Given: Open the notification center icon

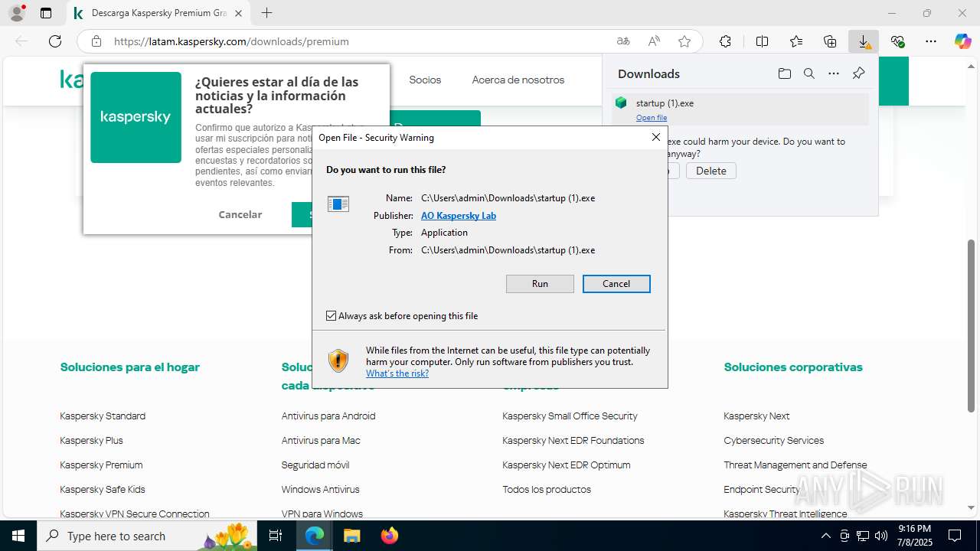Looking at the screenshot, I should (955, 536).
